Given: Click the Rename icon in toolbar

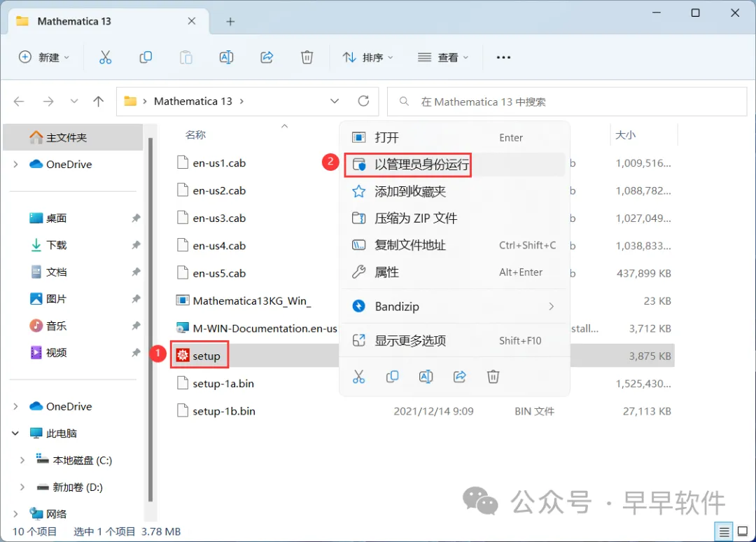Looking at the screenshot, I should point(226,57).
